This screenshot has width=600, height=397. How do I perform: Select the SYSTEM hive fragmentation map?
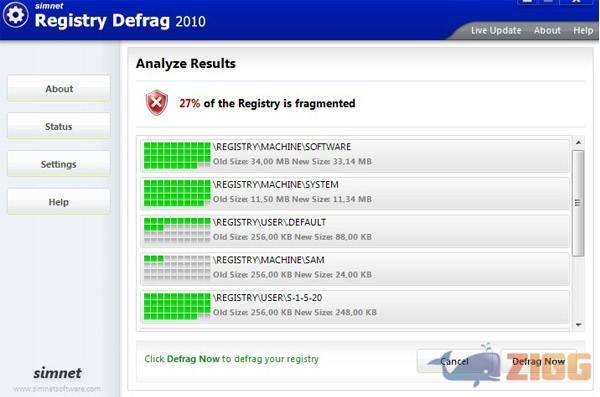tap(177, 193)
